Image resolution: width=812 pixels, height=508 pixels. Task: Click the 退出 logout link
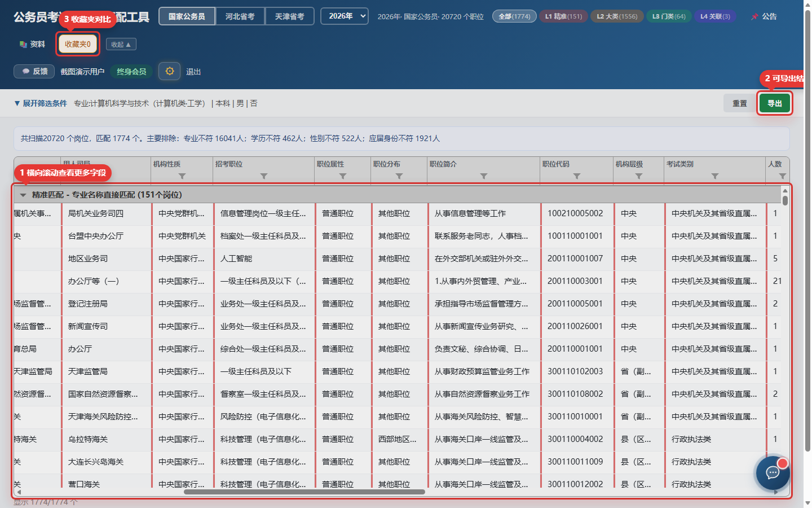[x=193, y=72]
